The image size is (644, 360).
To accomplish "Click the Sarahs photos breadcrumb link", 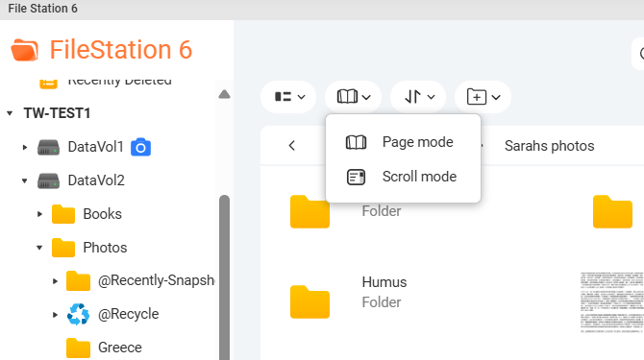I will click(549, 146).
